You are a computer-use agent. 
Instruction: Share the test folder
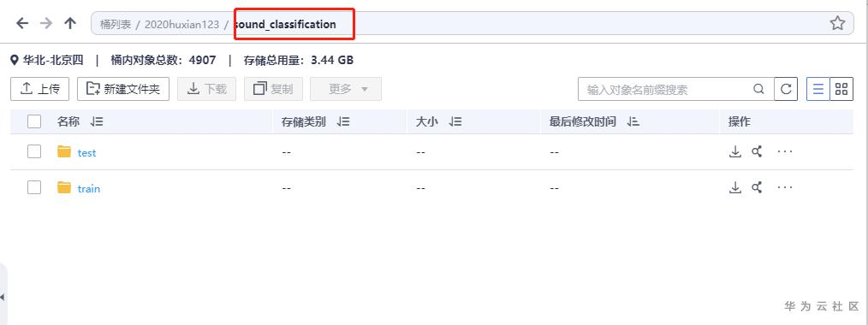(757, 151)
